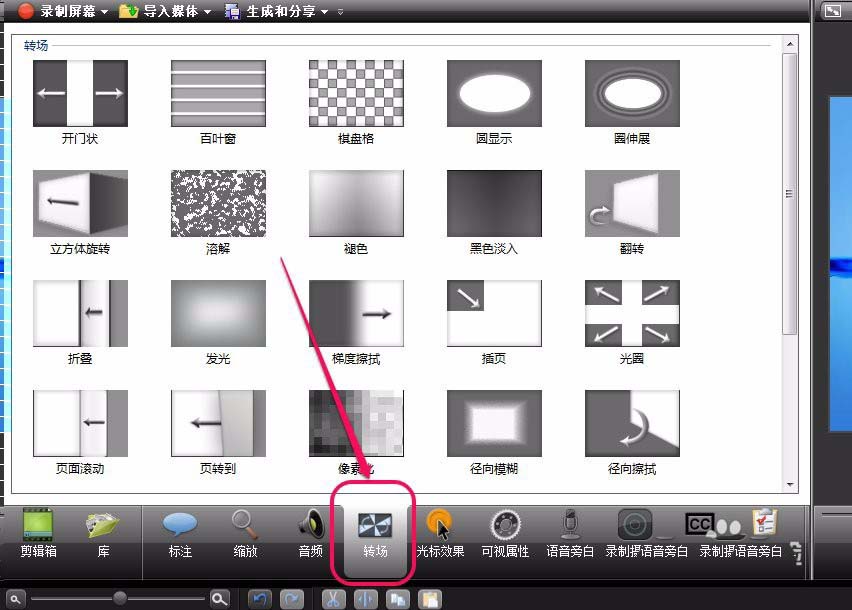
Task: Open the quiz clipboard tab icon
Action: click(765, 523)
